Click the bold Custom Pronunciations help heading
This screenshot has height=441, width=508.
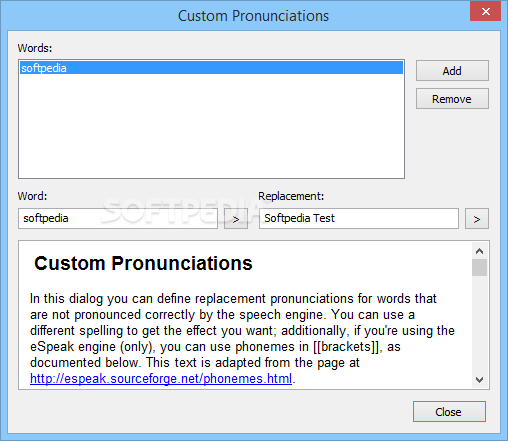pyautogui.click(x=143, y=263)
